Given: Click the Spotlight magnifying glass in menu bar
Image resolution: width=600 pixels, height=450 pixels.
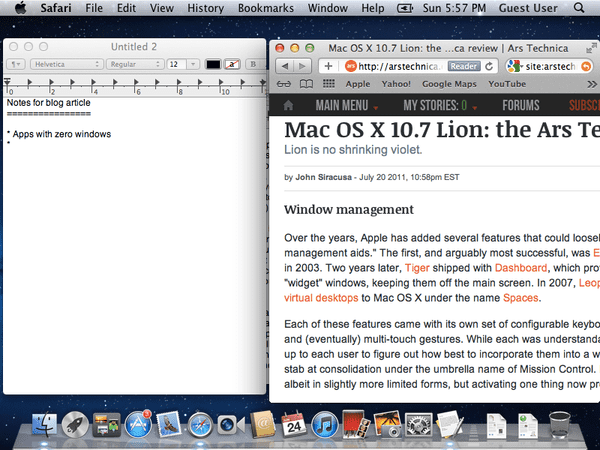Looking at the screenshot, I should click(x=579, y=8).
